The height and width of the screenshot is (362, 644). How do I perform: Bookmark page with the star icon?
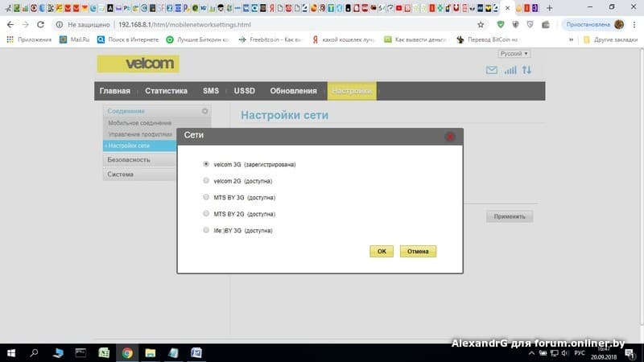pos(481,25)
